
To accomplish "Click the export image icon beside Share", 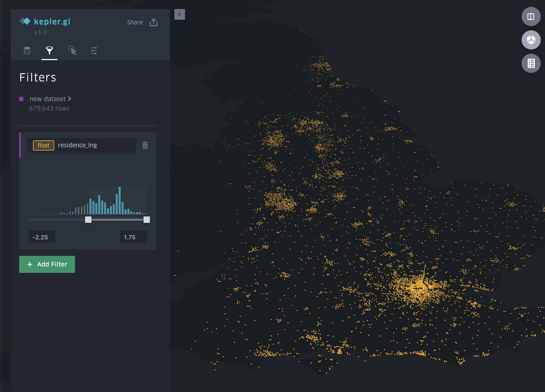I will pos(154,22).
